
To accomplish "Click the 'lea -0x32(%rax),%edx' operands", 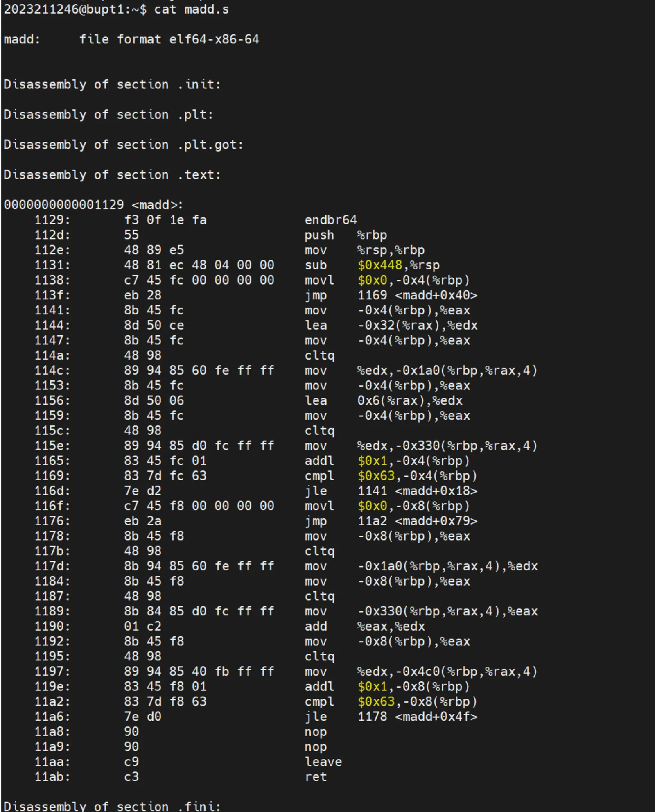I will pyautogui.click(x=417, y=325).
